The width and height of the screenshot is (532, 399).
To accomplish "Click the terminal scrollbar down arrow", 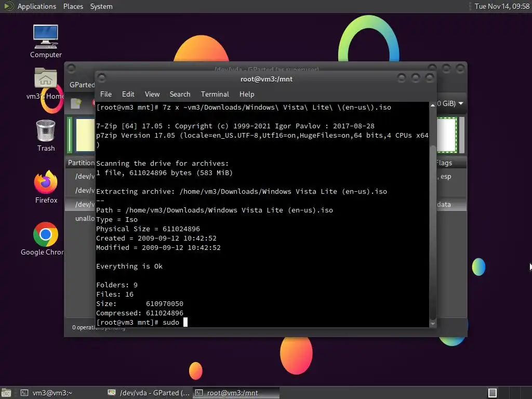I will [433, 324].
